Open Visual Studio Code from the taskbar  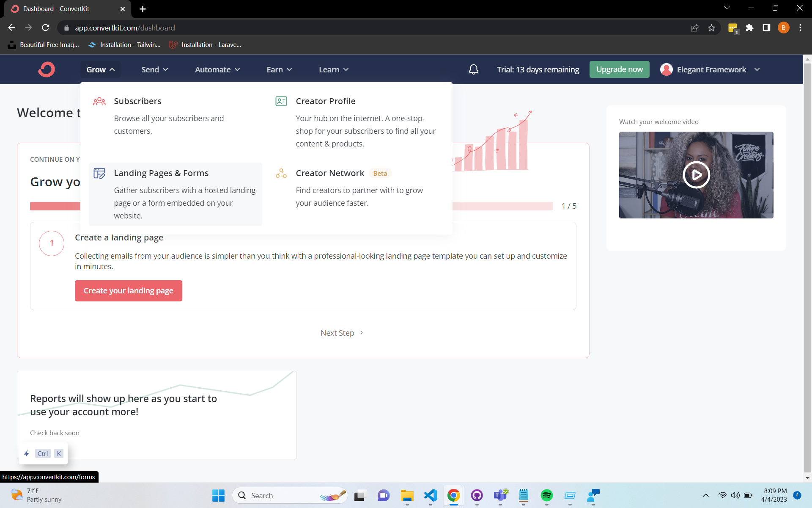[x=430, y=495]
